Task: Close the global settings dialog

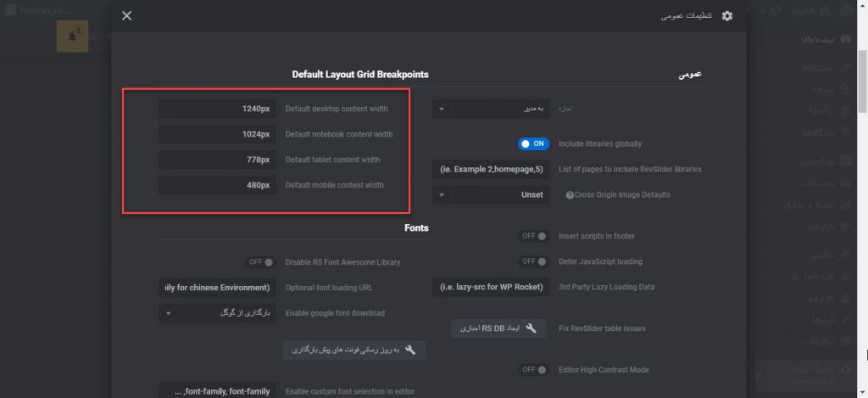Action: 127,15
